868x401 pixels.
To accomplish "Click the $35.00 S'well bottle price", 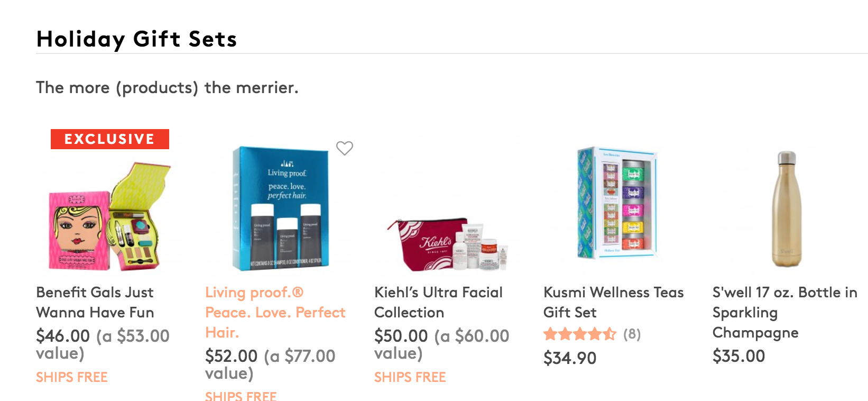I will [x=738, y=356].
